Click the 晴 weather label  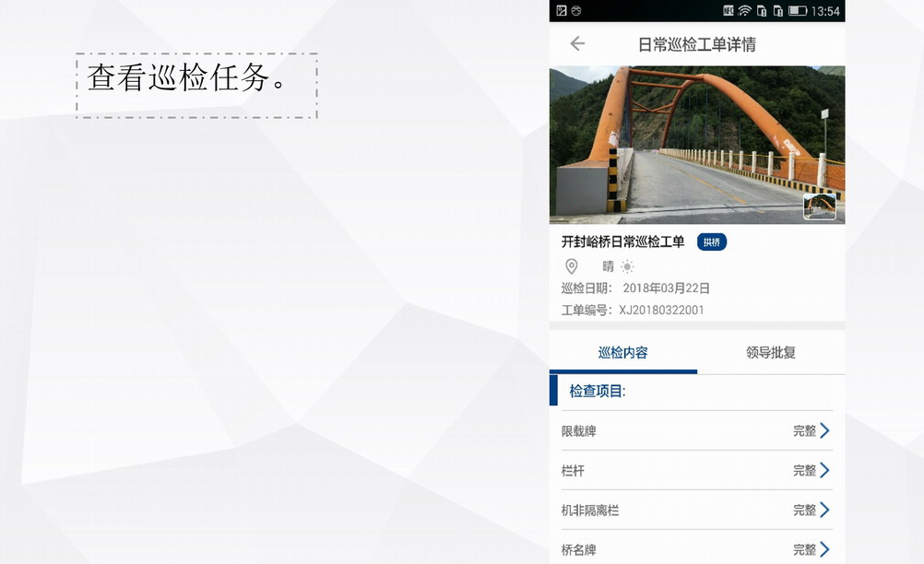pyautogui.click(x=608, y=266)
